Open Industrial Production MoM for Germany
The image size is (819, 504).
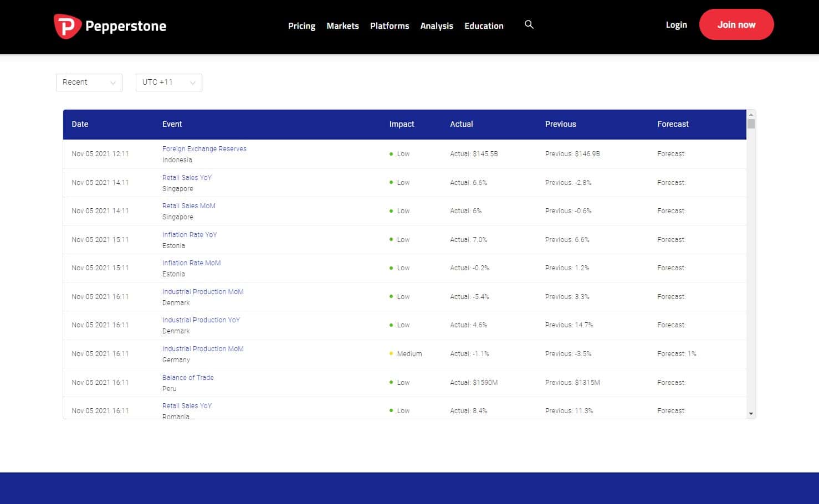(203, 348)
